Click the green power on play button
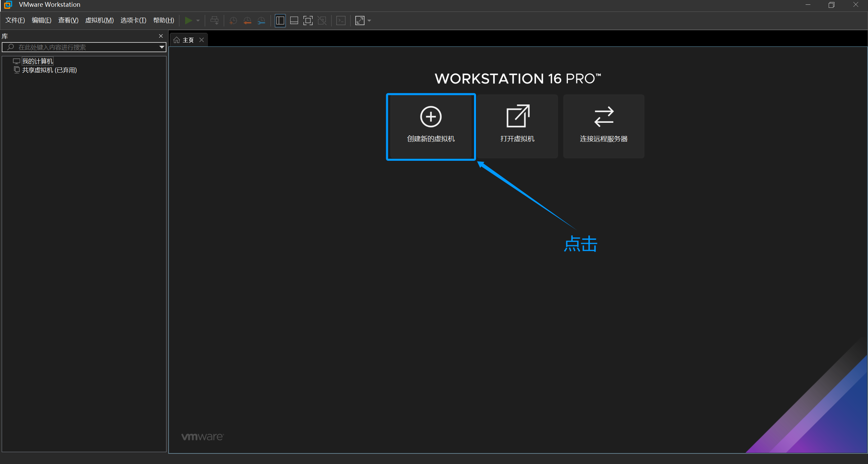 188,21
